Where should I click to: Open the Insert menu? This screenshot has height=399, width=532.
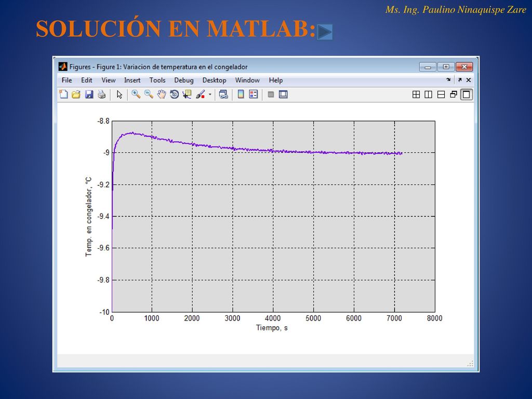click(132, 80)
